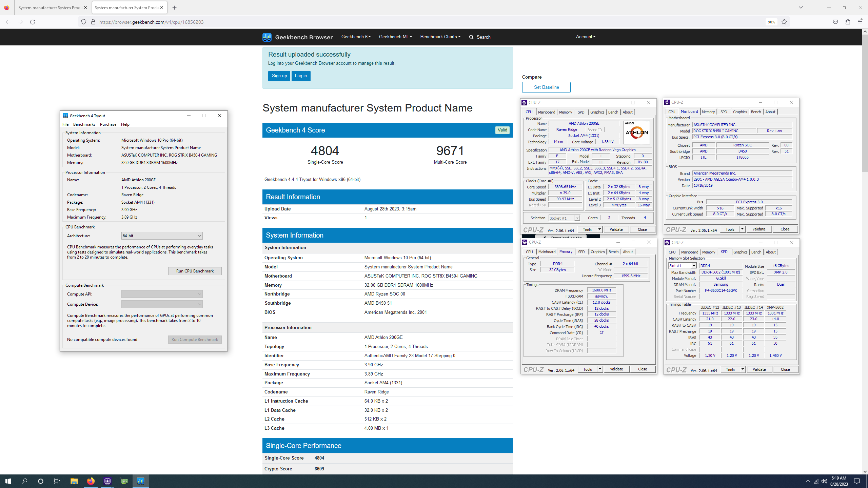The height and width of the screenshot is (488, 868).
Task: Click the taskbar clock 5:19 AM
Action: click(x=839, y=478)
